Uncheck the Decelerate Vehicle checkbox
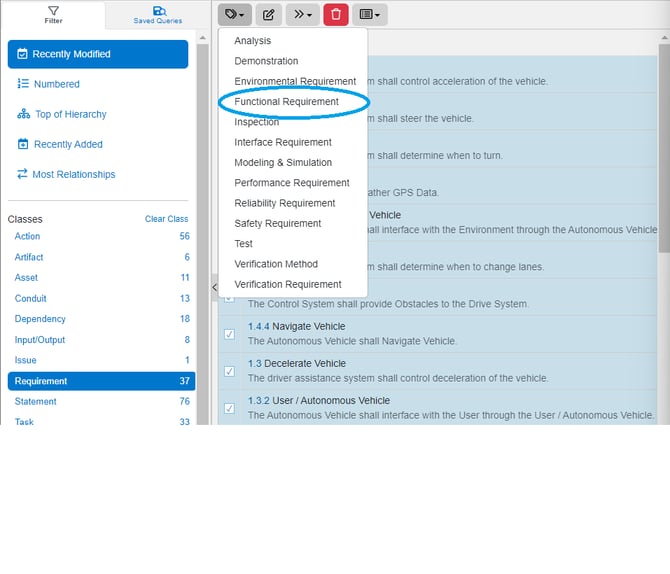The image size is (670, 574). click(x=229, y=371)
